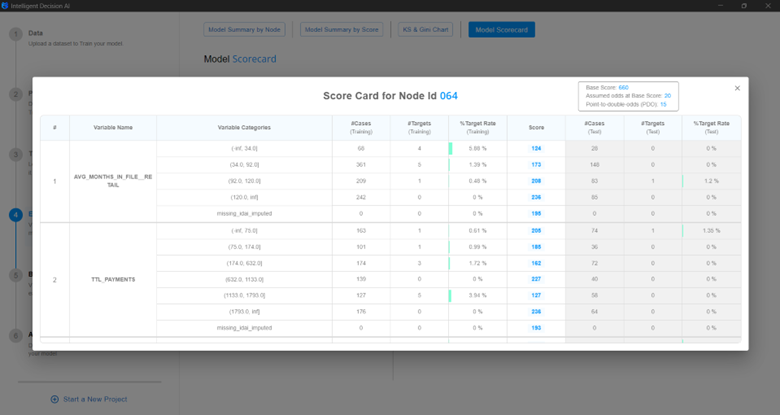This screenshot has height=415, width=780.
Task: Click the 5.88 % training target rate
Action: [x=478, y=148]
